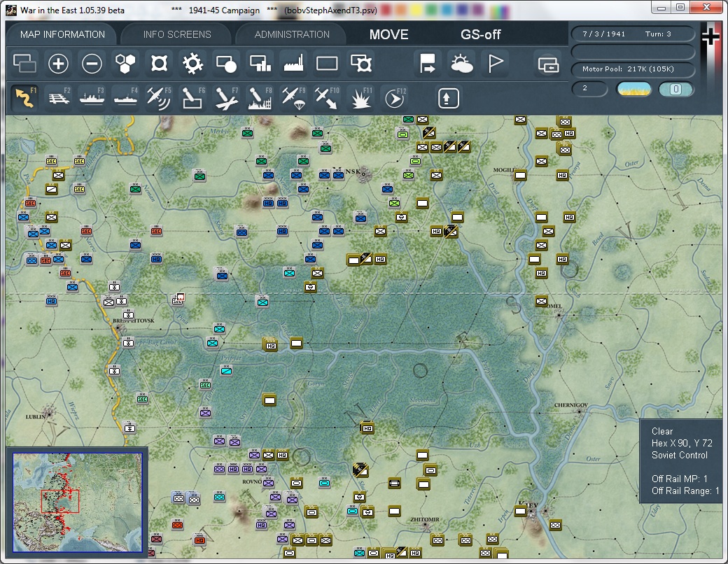Click the red viewport rectangle in the minimap
The image size is (728, 564).
point(60,501)
